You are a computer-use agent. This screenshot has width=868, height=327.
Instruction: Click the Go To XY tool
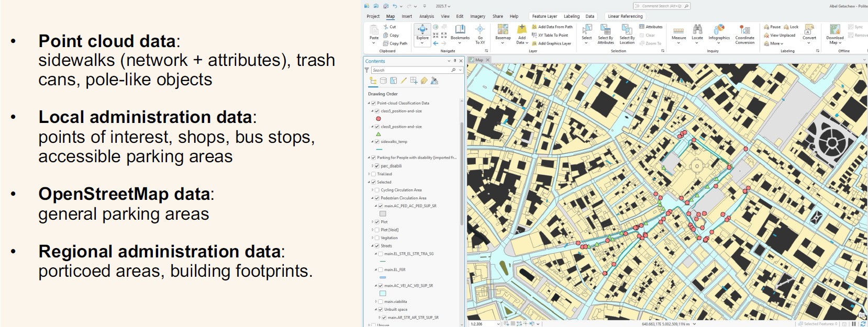point(480,32)
